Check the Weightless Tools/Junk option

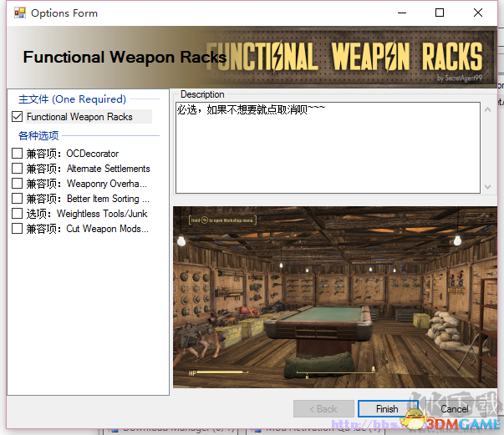[x=17, y=214]
